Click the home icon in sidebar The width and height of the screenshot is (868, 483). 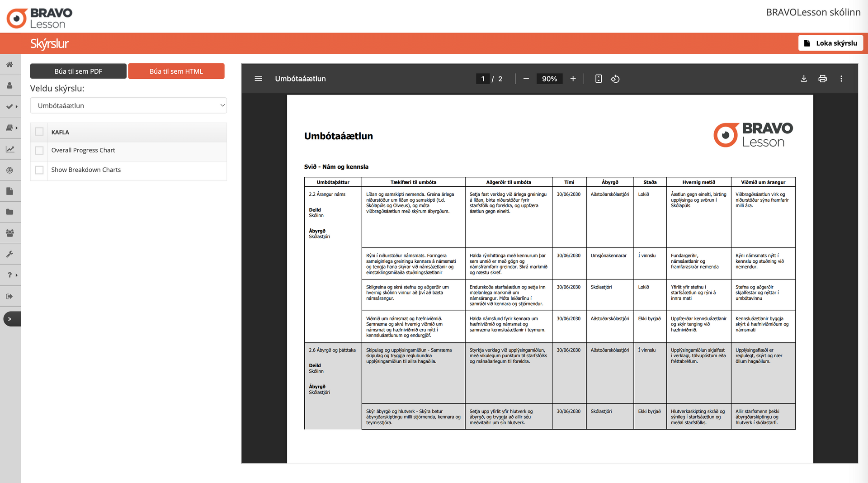pos(9,65)
